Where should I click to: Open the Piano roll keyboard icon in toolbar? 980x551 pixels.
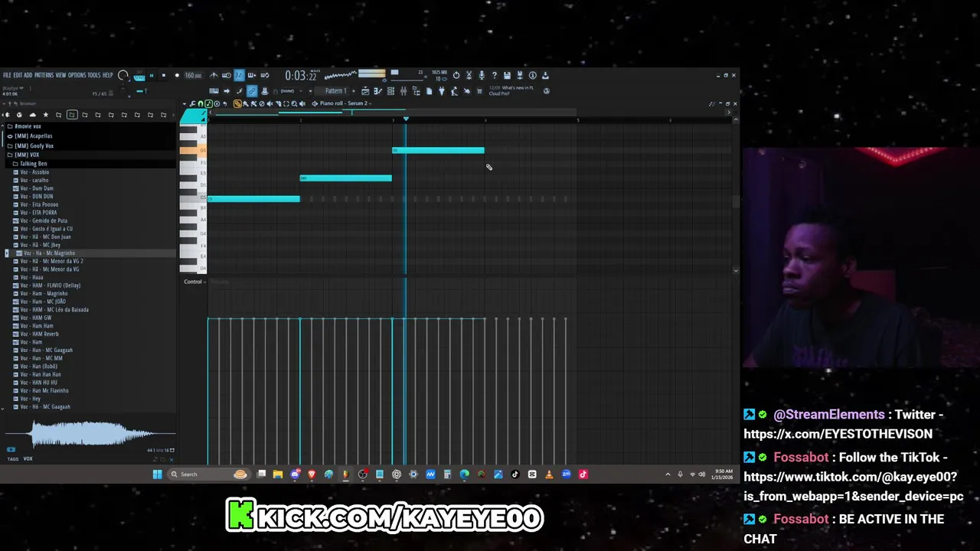[377, 90]
